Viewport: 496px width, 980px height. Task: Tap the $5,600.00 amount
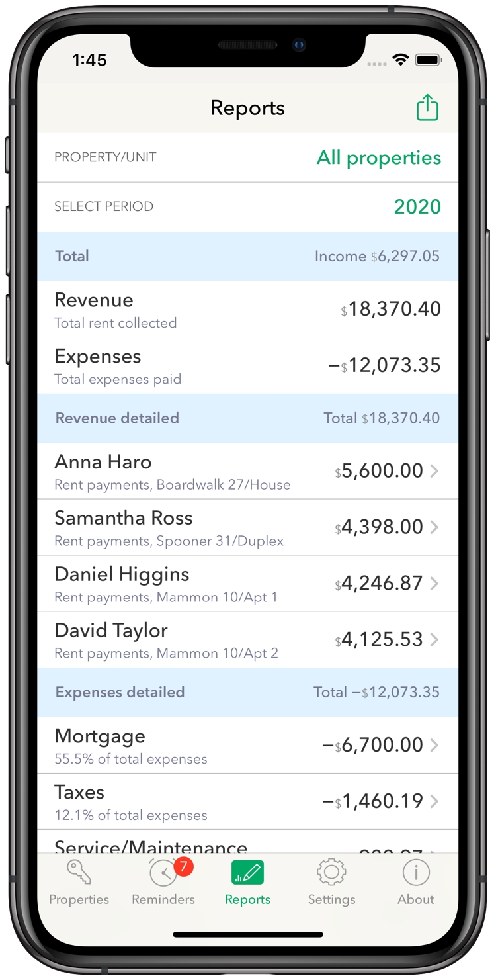(379, 470)
